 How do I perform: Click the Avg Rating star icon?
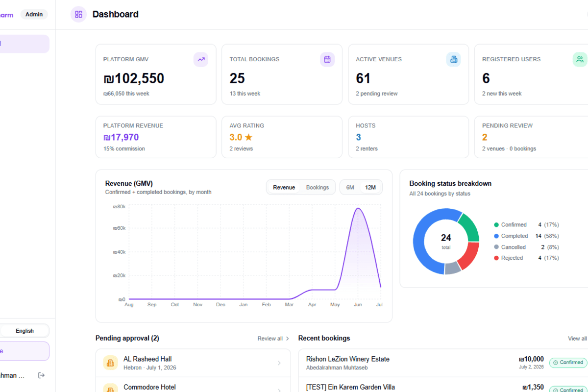click(248, 137)
